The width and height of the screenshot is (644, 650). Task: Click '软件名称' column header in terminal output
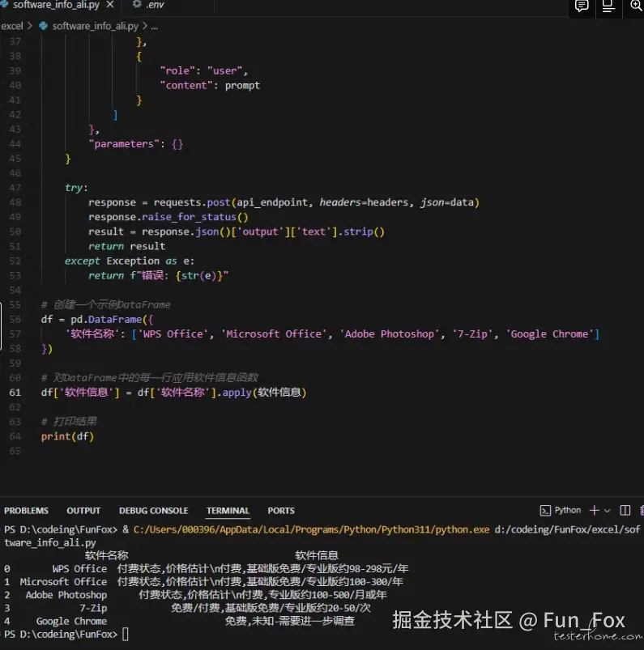pos(107,555)
